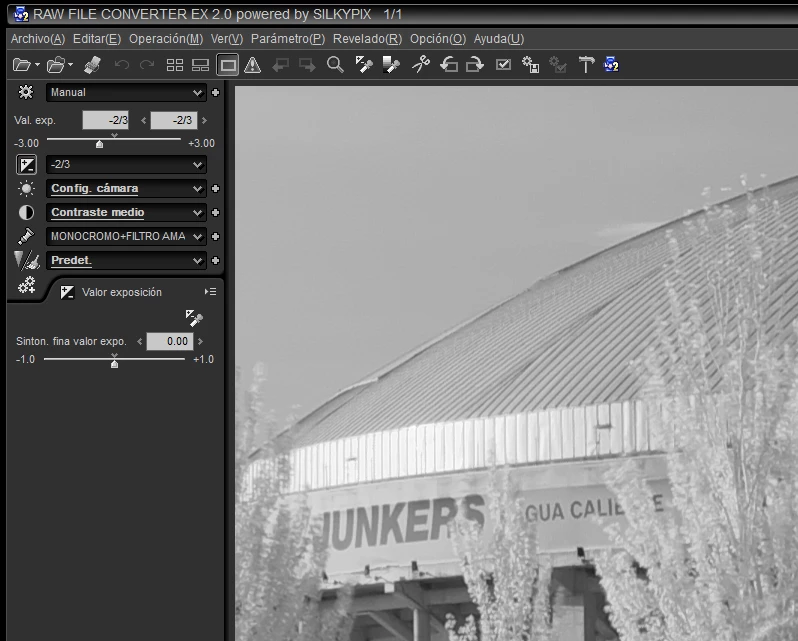Open the Editar menu

pos(97,39)
